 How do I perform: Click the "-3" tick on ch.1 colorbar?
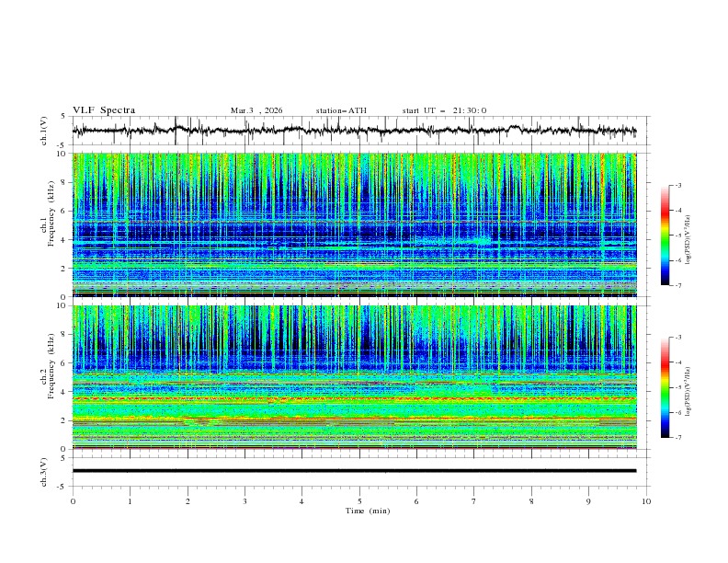pos(677,185)
